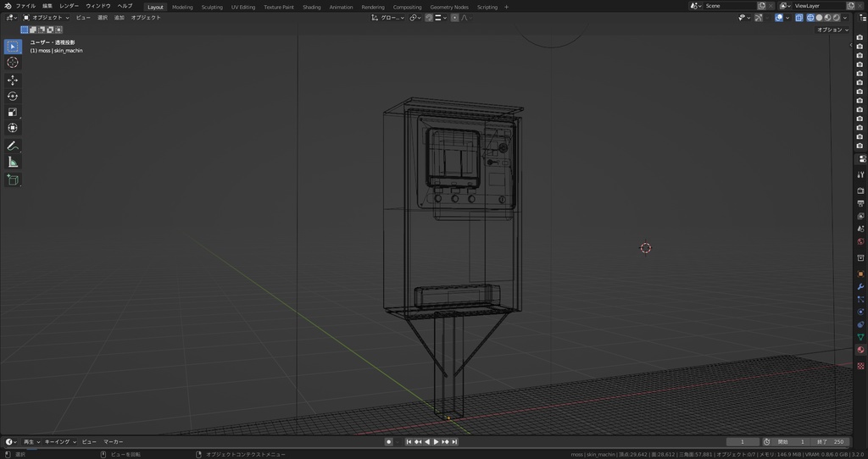Select the Transform tool
The height and width of the screenshot is (459, 868).
click(13, 128)
